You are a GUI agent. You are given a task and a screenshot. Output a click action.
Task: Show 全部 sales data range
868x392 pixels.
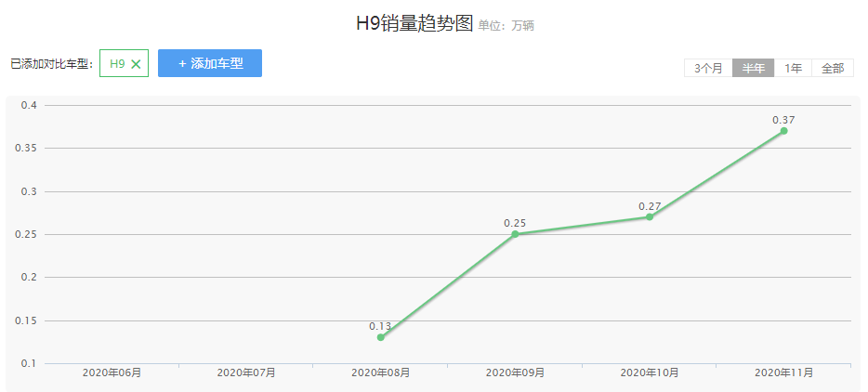[x=832, y=68]
